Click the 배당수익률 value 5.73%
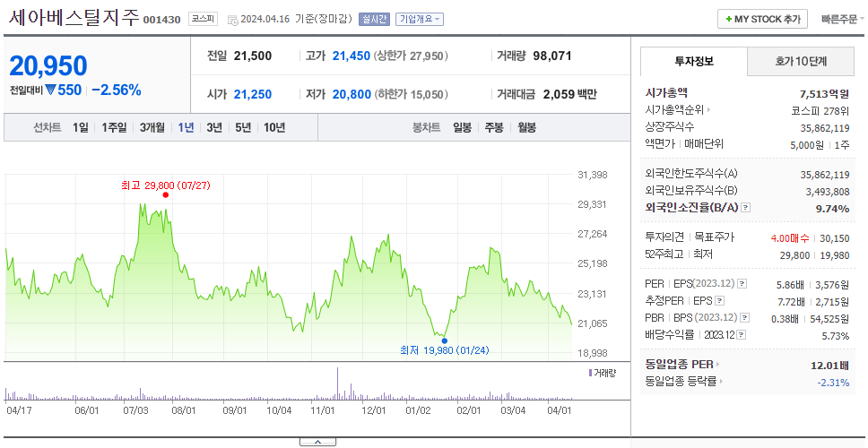 [836, 336]
